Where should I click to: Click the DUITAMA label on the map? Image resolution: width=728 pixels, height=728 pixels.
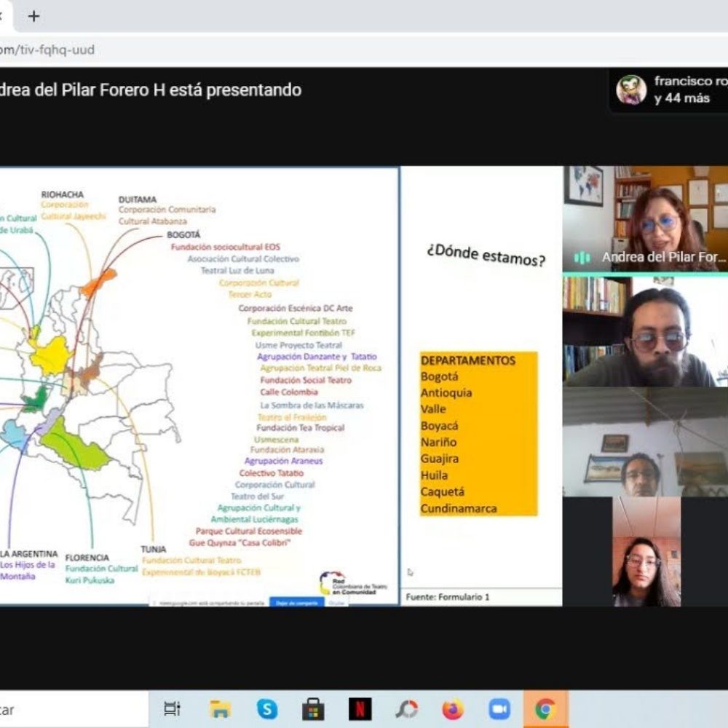138,199
